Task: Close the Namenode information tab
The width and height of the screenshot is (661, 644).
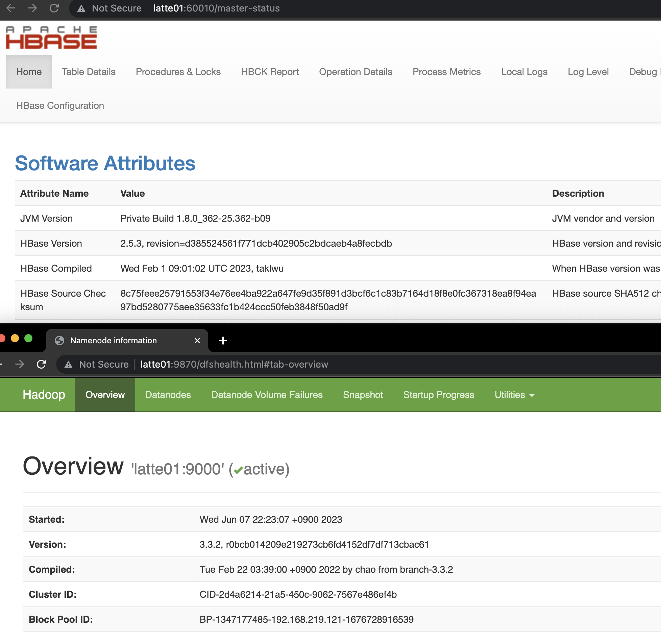Action: tap(197, 341)
